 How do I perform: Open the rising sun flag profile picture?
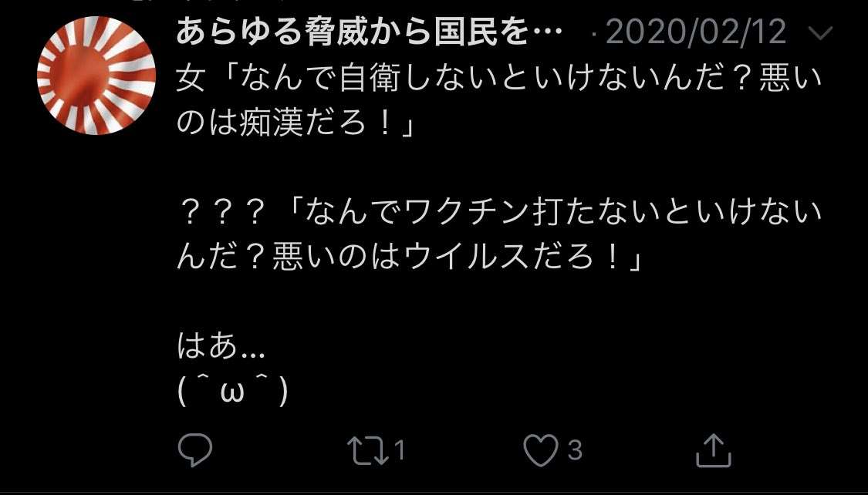(96, 76)
